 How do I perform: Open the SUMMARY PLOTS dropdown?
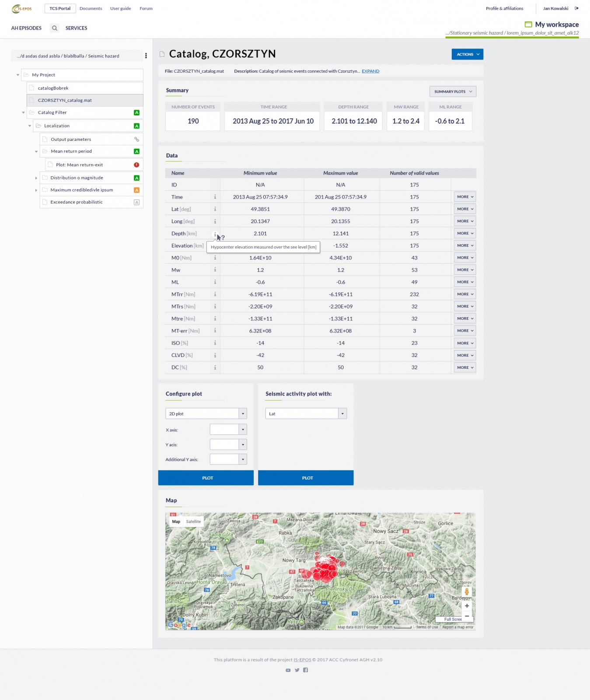pyautogui.click(x=453, y=91)
